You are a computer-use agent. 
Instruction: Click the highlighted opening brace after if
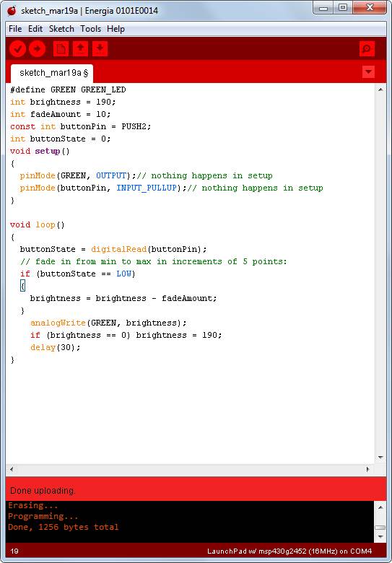(x=22, y=286)
